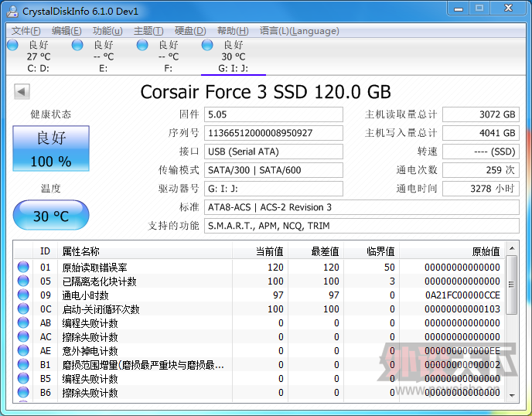
Task: Click the power on hours value 3278 小时
Action: (x=481, y=189)
